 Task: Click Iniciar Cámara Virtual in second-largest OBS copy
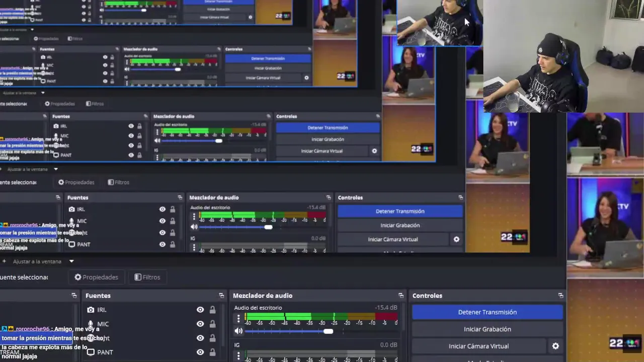pos(393,239)
